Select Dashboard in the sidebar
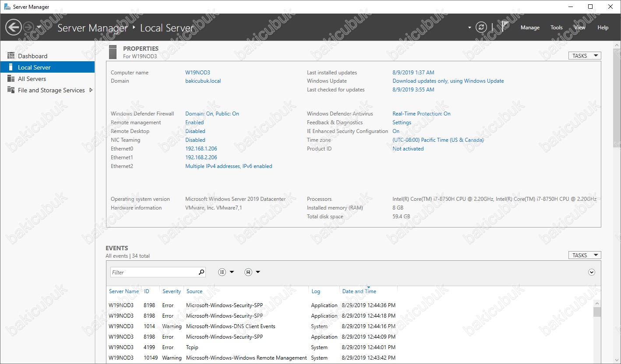 coord(47,56)
